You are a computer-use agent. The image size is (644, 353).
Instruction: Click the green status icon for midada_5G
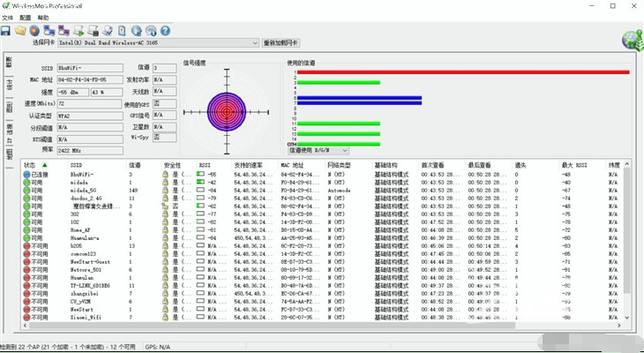[26, 191]
